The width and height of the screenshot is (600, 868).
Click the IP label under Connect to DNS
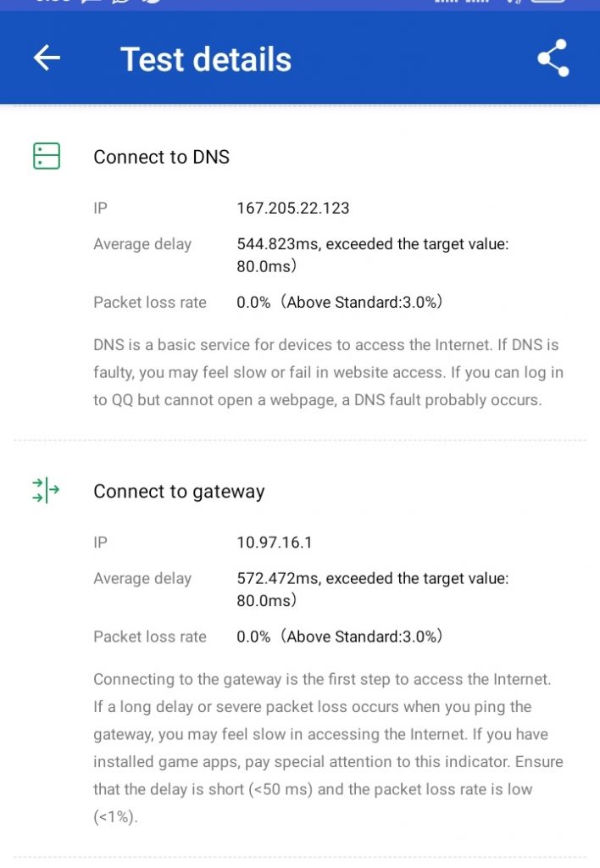(100, 208)
